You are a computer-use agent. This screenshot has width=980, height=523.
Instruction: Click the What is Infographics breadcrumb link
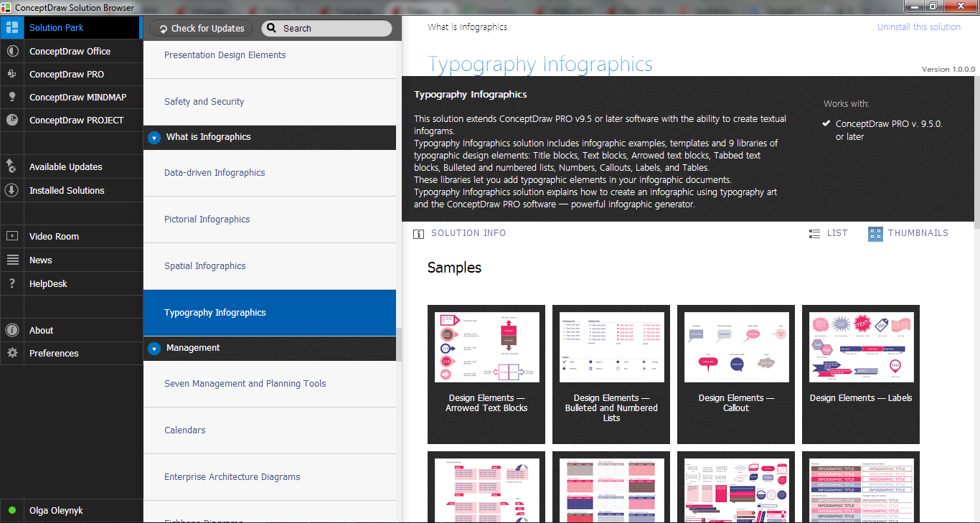pos(467,27)
